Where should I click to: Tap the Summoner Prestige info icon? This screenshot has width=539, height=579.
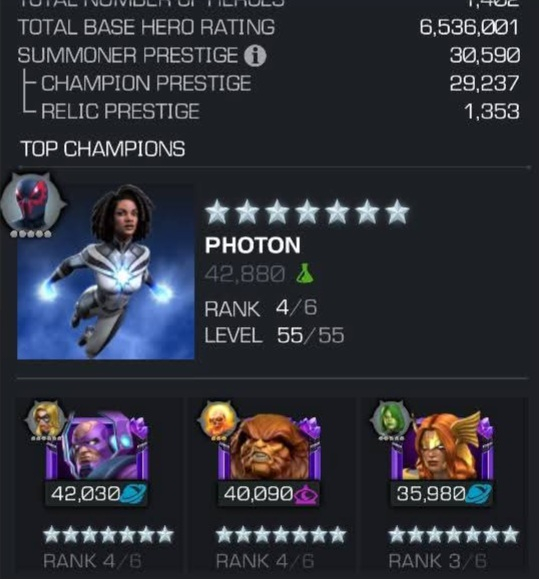[x=255, y=56]
